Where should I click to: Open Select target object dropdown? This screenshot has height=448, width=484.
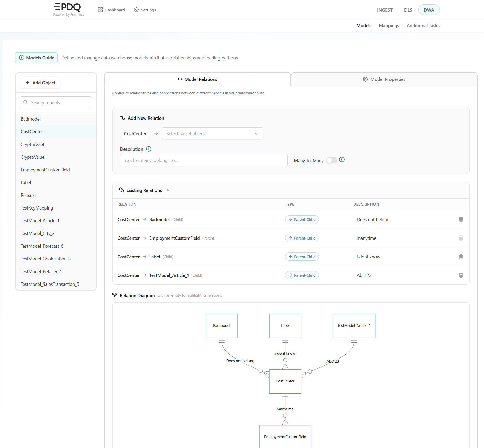(x=213, y=133)
